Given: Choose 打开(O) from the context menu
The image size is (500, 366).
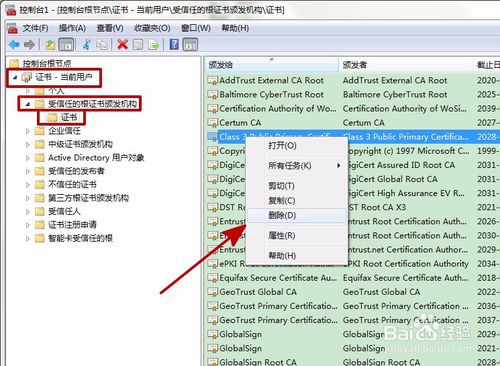Looking at the screenshot, I should point(297,146).
